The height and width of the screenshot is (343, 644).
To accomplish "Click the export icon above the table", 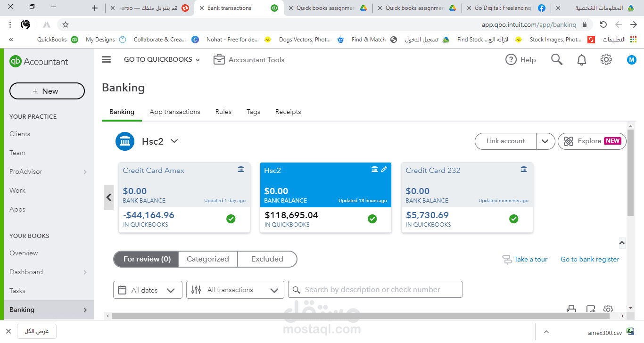I will 591,309.
